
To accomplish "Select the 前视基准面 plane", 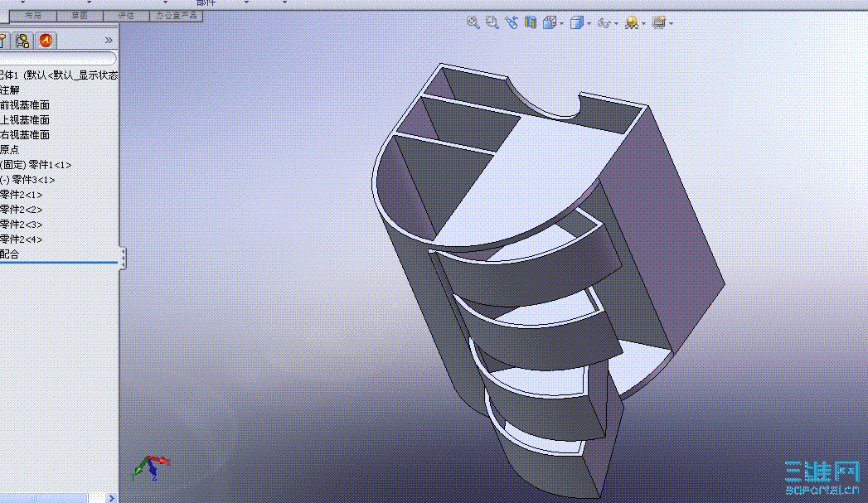I will coord(25,105).
